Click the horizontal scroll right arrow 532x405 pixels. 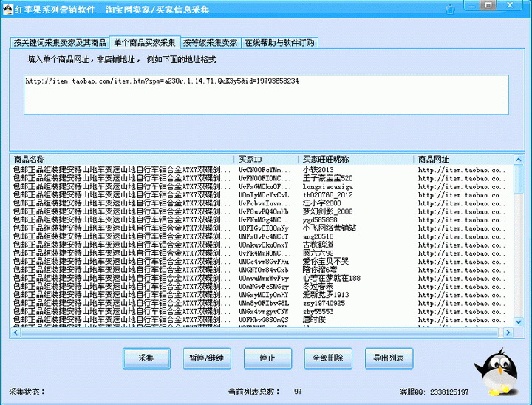coord(508,333)
